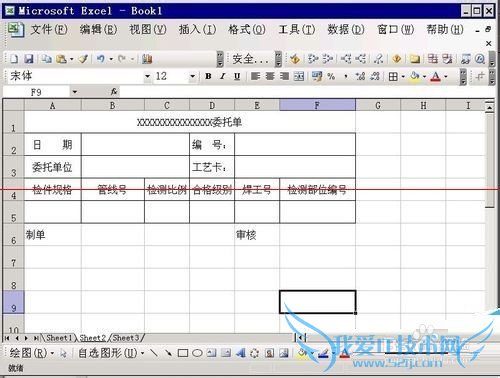Apply currency style format
500x378 pixels.
pyautogui.click(x=317, y=76)
